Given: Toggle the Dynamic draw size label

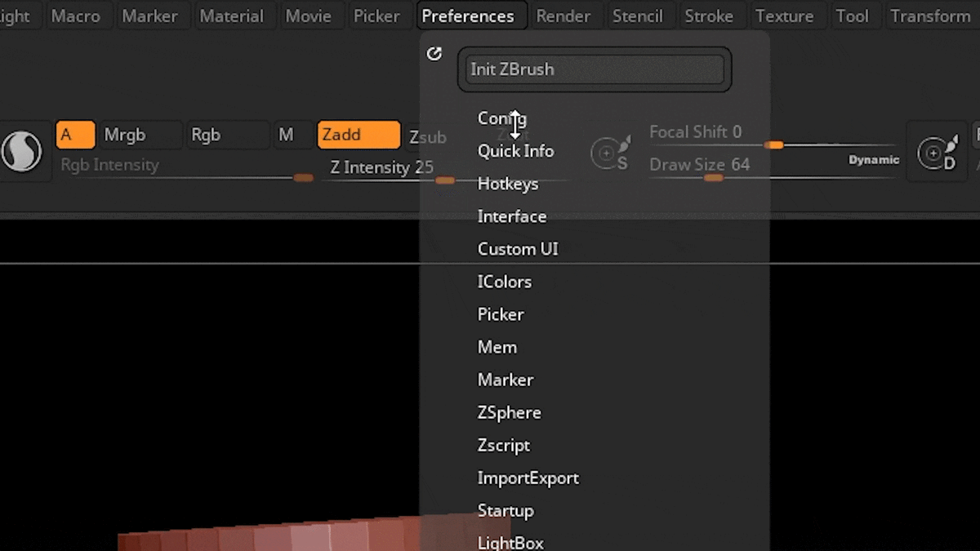Looking at the screenshot, I should (873, 160).
